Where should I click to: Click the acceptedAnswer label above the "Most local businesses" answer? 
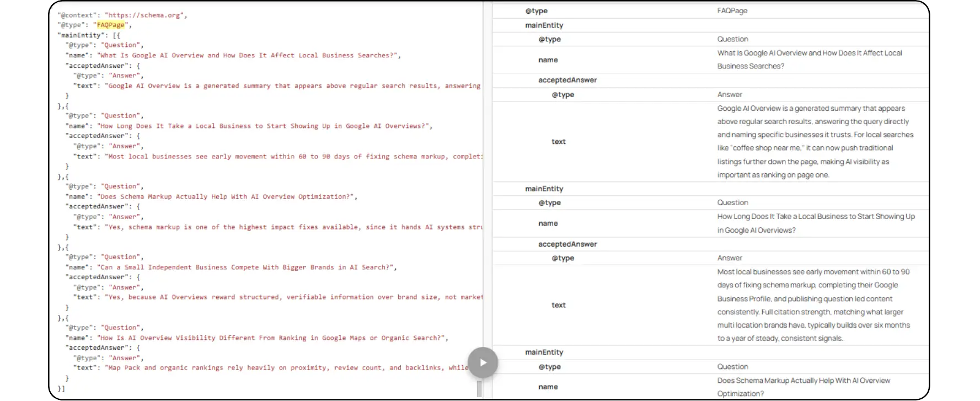pyautogui.click(x=567, y=244)
